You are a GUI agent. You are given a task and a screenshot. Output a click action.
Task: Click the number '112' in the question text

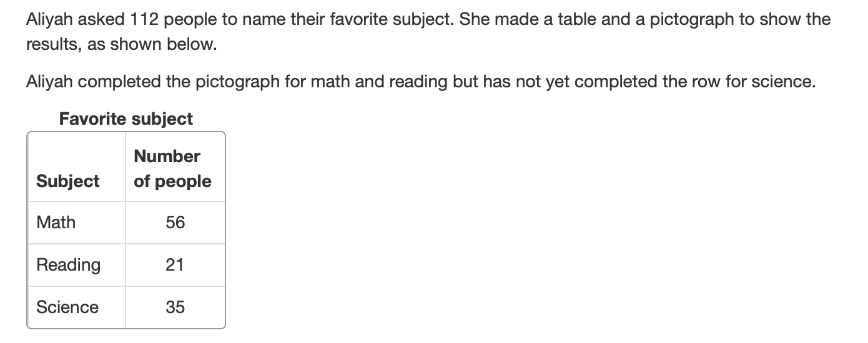146,19
